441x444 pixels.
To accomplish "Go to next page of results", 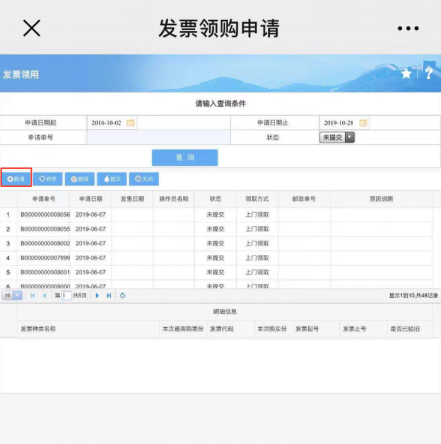I will tap(97, 295).
